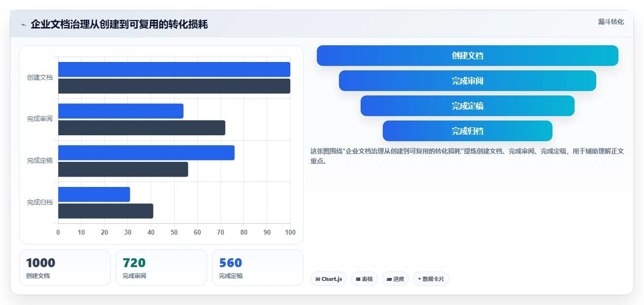Select the 完成审阅 funnel stage
644x305 pixels.
(467, 81)
